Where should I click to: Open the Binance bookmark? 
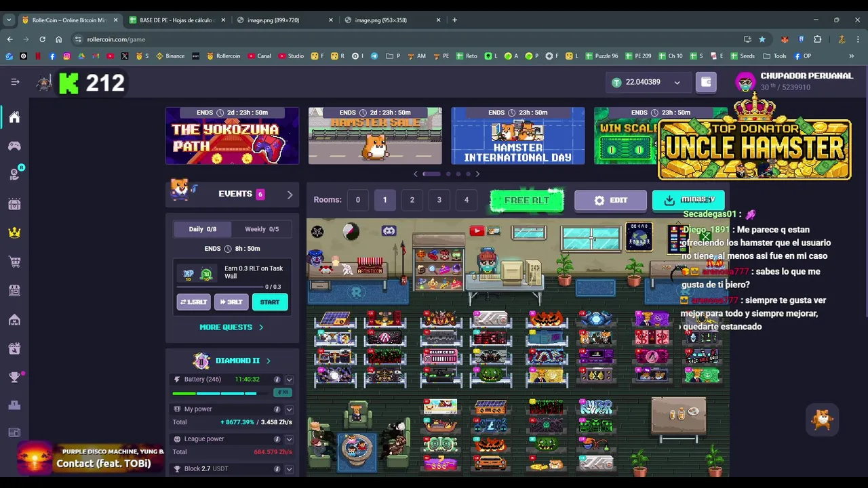pyautogui.click(x=170, y=56)
